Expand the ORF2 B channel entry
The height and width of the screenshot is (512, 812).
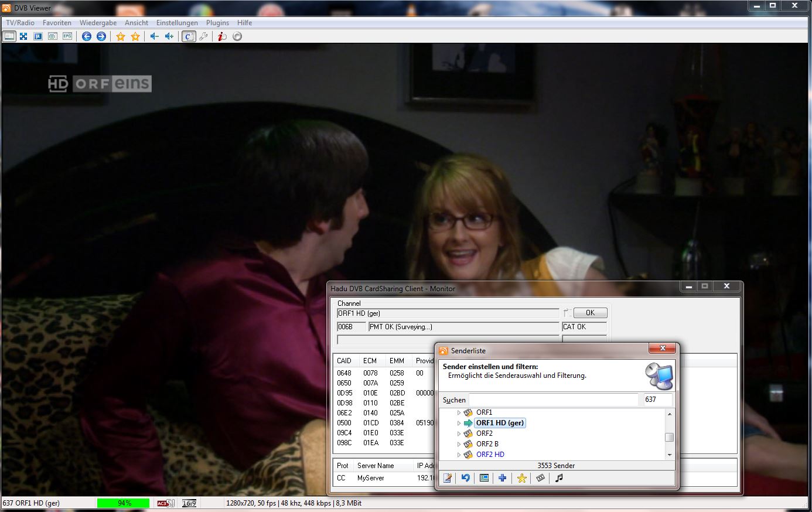459,445
